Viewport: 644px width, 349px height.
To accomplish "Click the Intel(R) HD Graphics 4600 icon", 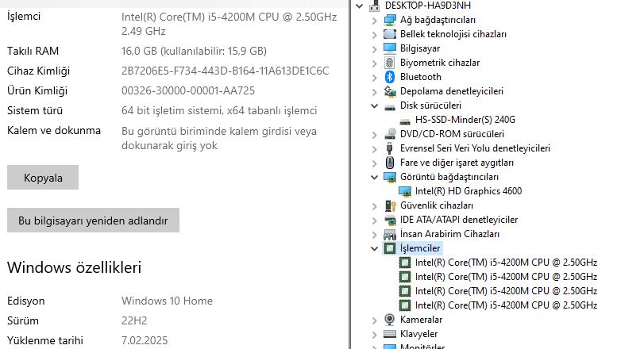I will click(404, 191).
